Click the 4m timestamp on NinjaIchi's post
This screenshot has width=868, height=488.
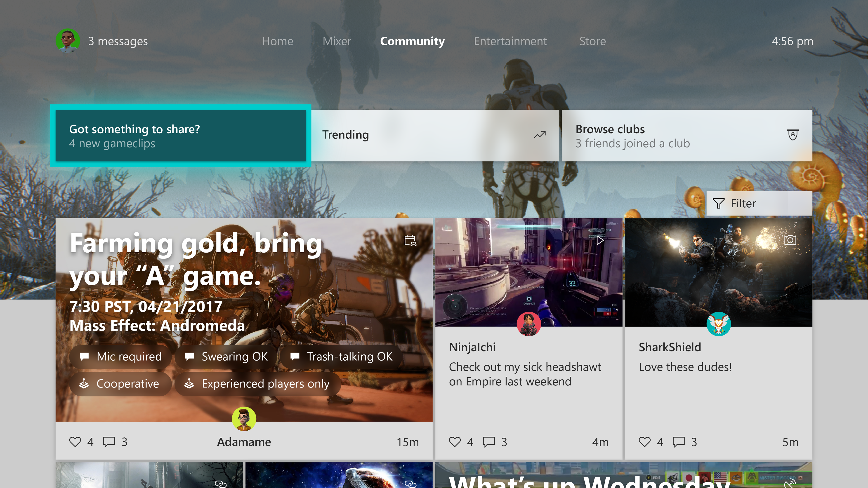click(600, 442)
